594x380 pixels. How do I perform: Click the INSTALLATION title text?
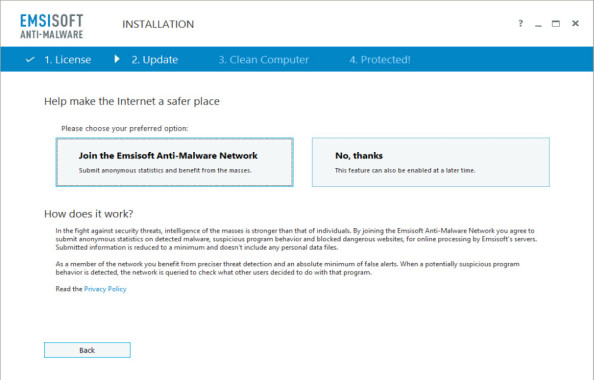[158, 24]
